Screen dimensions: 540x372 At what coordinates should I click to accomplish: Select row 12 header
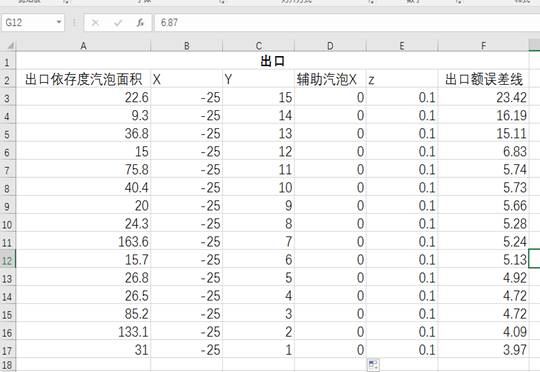pos(8,260)
